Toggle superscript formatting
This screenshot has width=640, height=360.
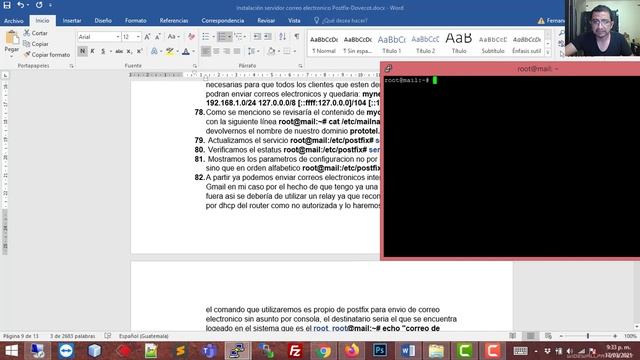pos(139,51)
